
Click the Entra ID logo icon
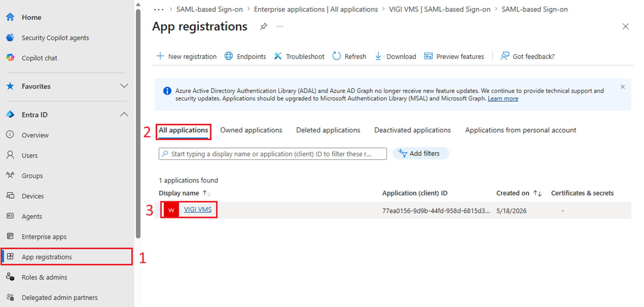(x=10, y=114)
